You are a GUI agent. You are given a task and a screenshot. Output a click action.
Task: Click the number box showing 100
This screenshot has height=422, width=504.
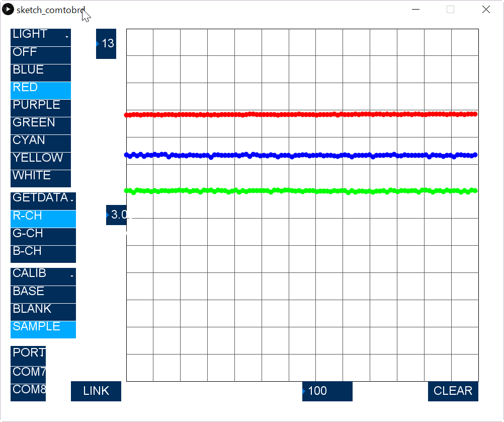327,391
